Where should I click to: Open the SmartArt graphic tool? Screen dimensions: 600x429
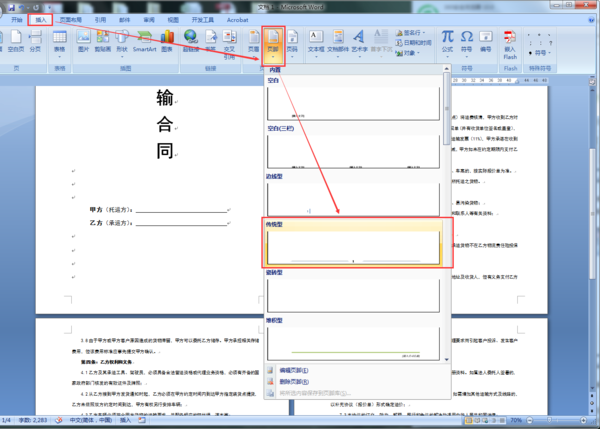point(144,41)
